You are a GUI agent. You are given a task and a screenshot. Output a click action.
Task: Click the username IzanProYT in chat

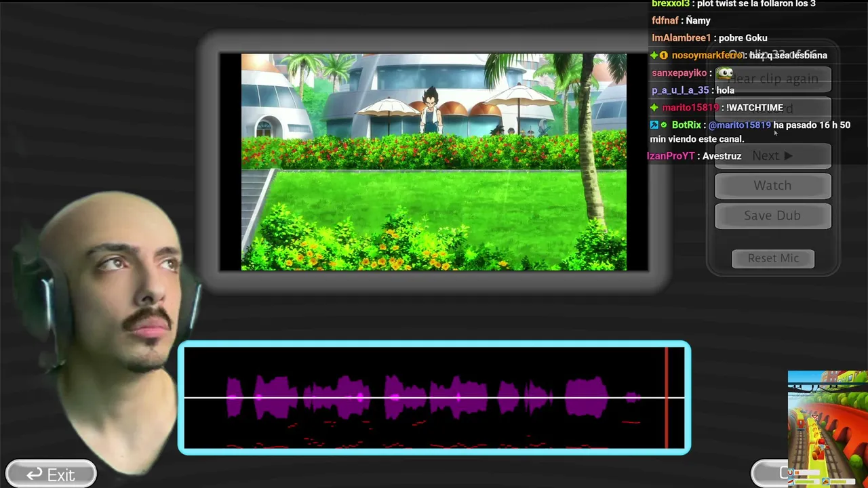click(671, 156)
